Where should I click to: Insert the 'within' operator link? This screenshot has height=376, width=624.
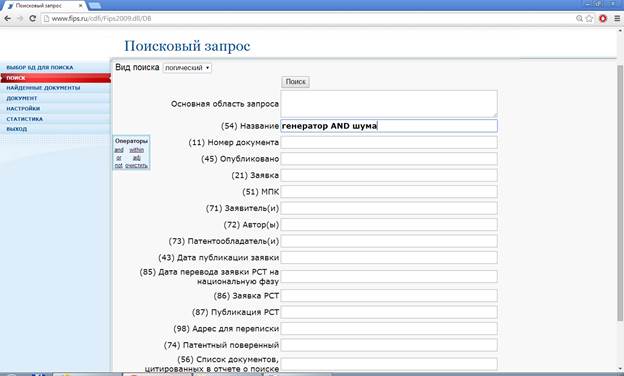136,150
